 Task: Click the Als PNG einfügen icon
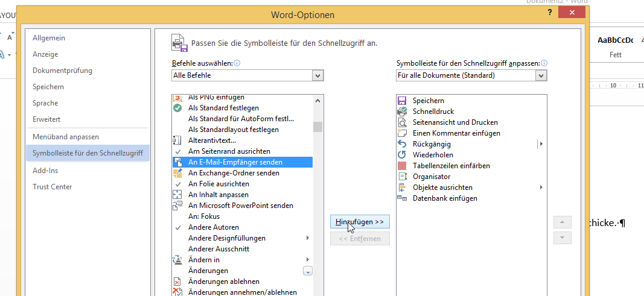point(177,98)
